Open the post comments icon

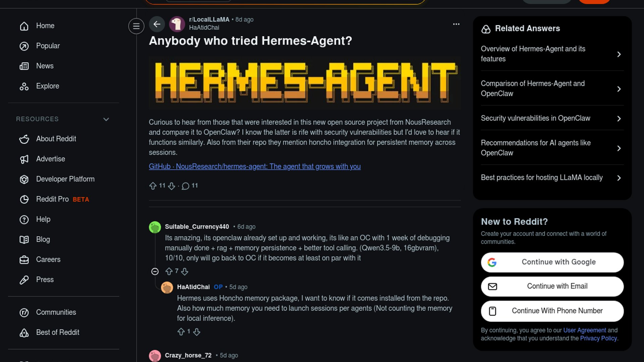click(185, 186)
